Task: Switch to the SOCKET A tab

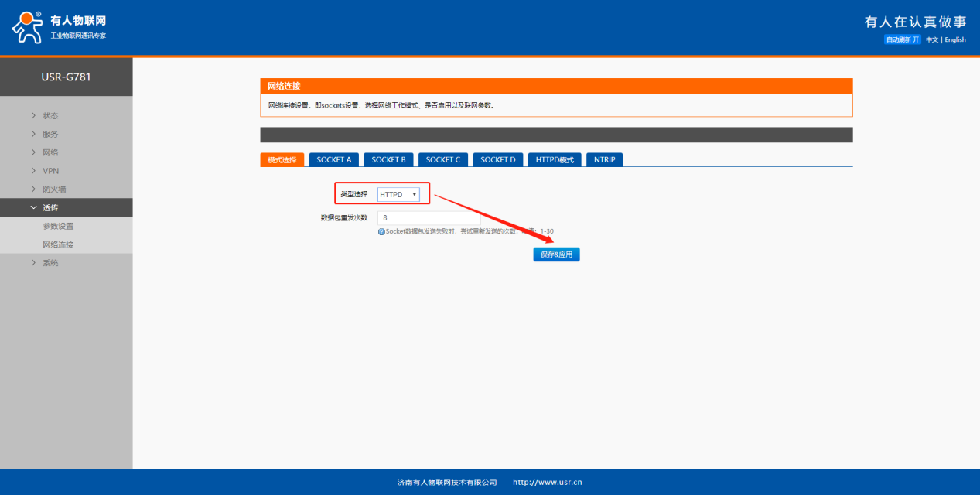Action: pyautogui.click(x=334, y=159)
